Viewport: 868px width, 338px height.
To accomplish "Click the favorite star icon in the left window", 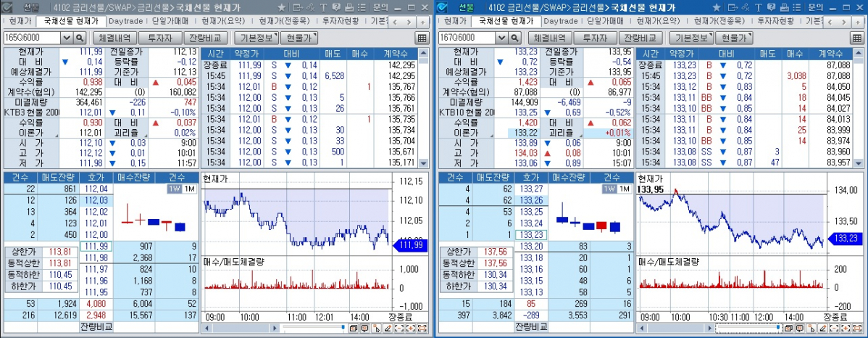I will coord(282,8).
